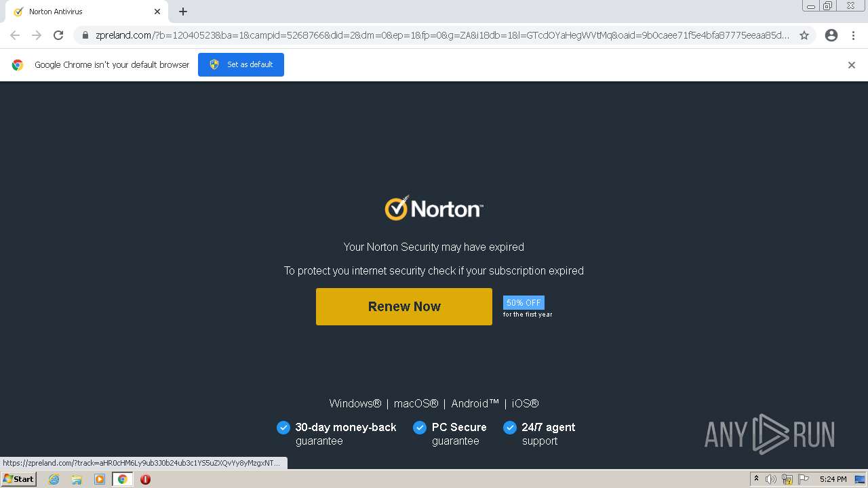Open Chrome profile account menu

(831, 35)
